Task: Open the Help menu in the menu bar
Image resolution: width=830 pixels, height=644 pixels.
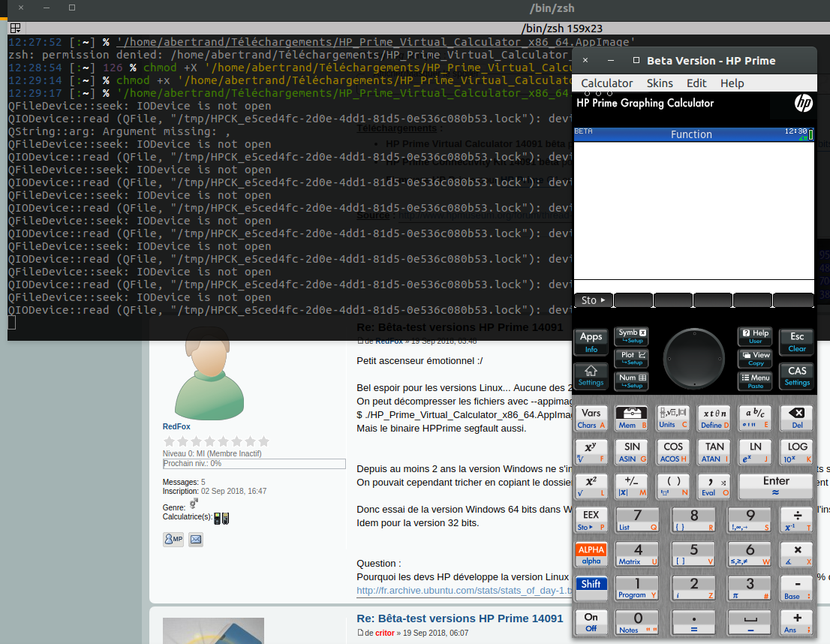Action: (x=732, y=83)
